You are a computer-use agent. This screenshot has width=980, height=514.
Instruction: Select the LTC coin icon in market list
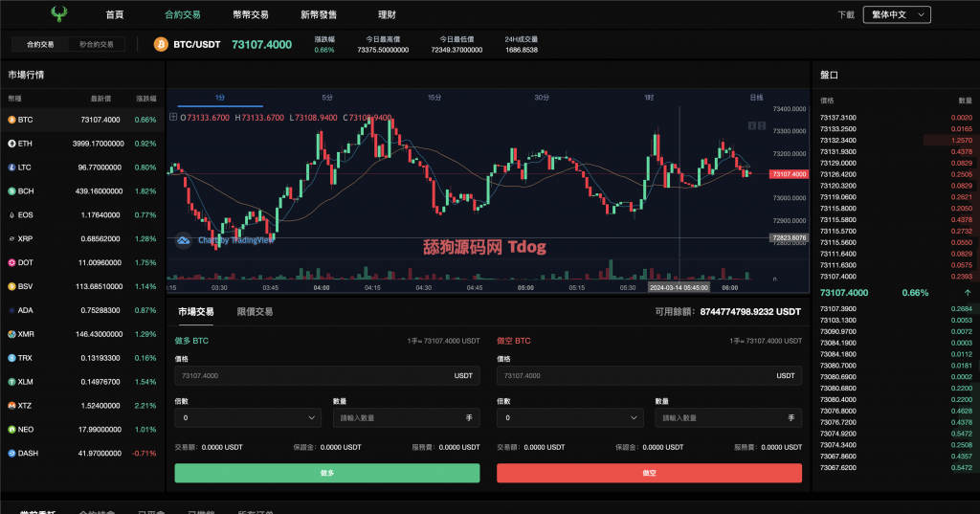pos(12,168)
